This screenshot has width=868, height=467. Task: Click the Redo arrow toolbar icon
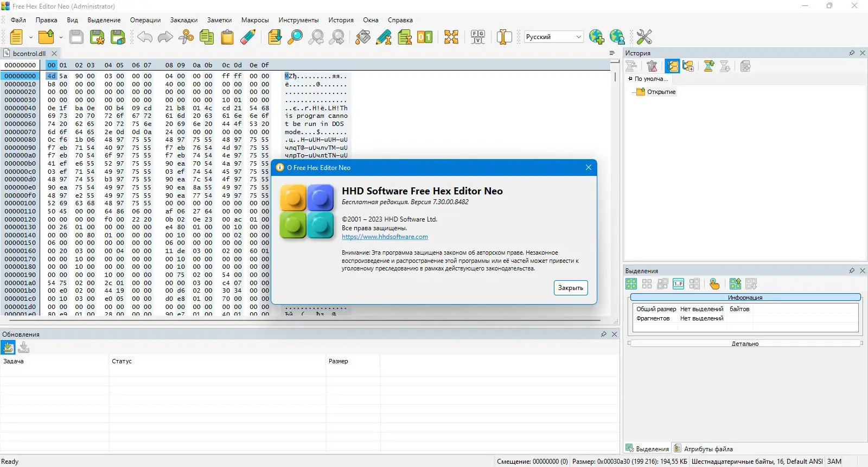(x=165, y=37)
